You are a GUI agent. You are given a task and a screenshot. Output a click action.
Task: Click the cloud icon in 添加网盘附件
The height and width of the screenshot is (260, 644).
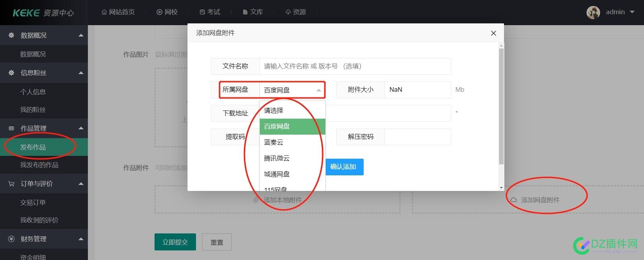tap(514, 200)
